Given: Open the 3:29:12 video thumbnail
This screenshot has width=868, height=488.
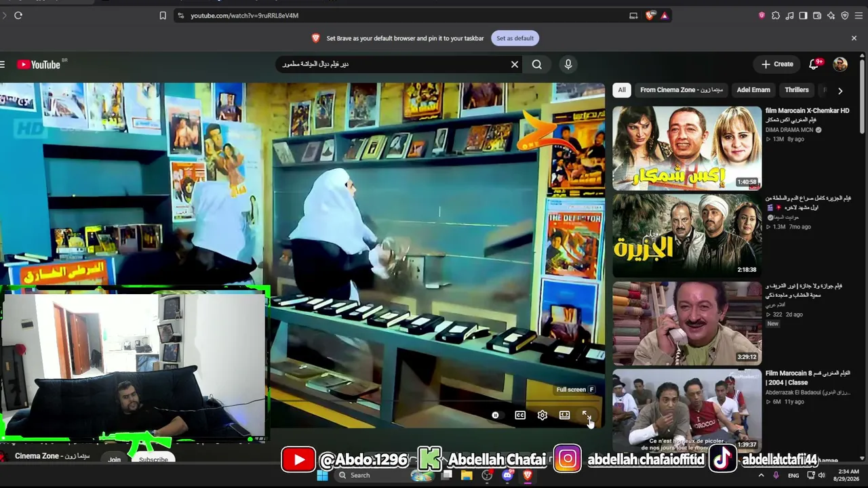Looking at the screenshot, I should coord(687,324).
